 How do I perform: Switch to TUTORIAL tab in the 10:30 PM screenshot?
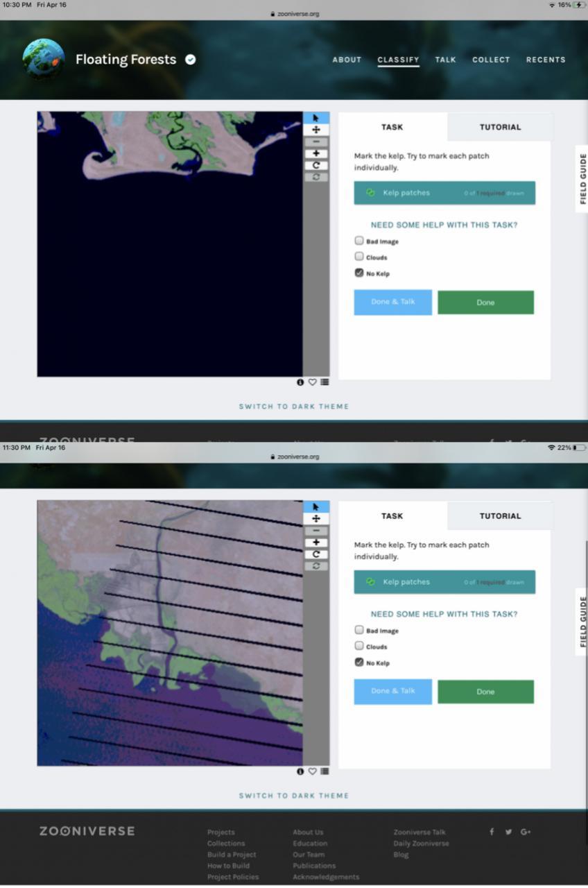coord(500,127)
